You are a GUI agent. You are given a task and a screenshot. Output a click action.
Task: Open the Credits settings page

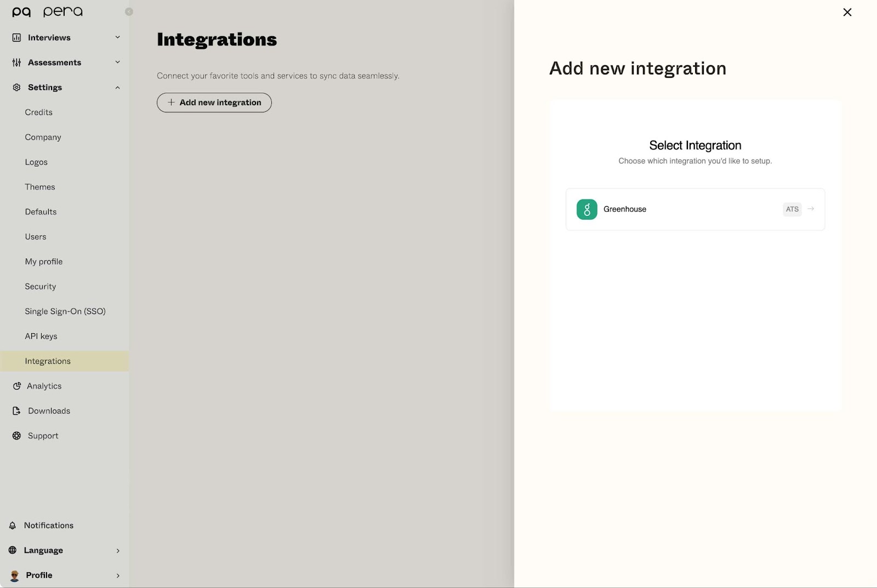(39, 112)
